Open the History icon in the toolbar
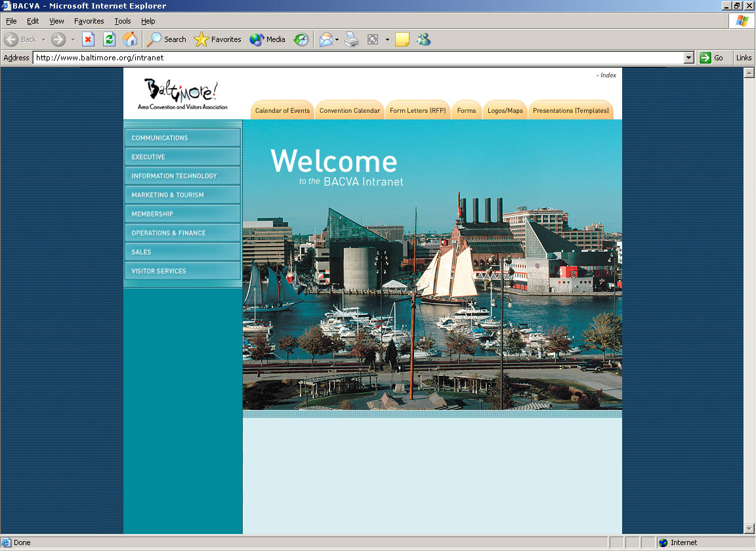Viewport: 756px width, 551px height. tap(301, 39)
